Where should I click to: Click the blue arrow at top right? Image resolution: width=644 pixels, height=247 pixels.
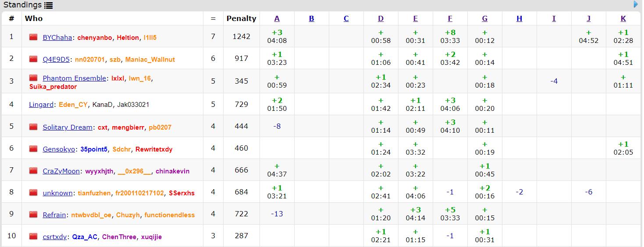pos(636,4)
